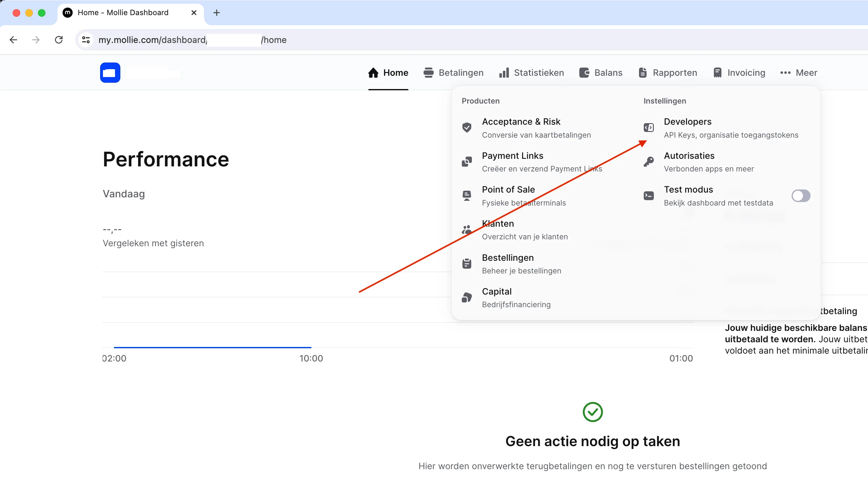This screenshot has height=490, width=868.
Task: Enable the Test modus toggle switch
Action: (x=801, y=196)
